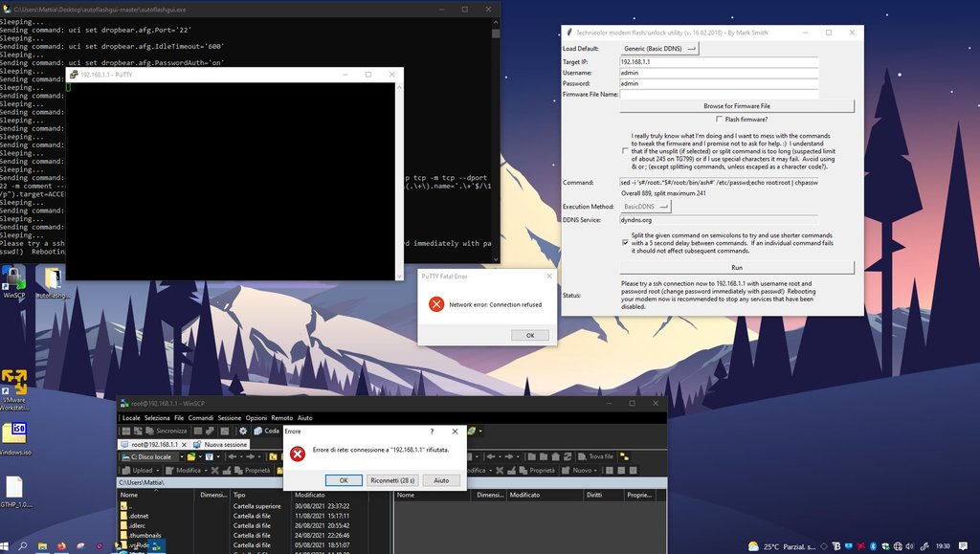The height and width of the screenshot is (554, 980).
Task: Sort remote panel by Diritti column
Action: pos(603,495)
